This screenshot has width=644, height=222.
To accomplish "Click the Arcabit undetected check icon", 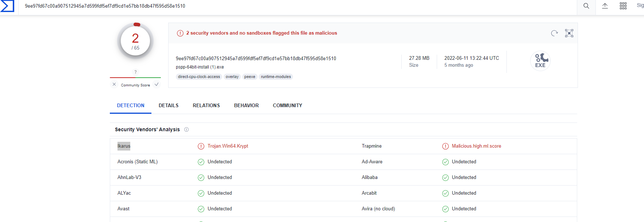I will [x=446, y=193].
